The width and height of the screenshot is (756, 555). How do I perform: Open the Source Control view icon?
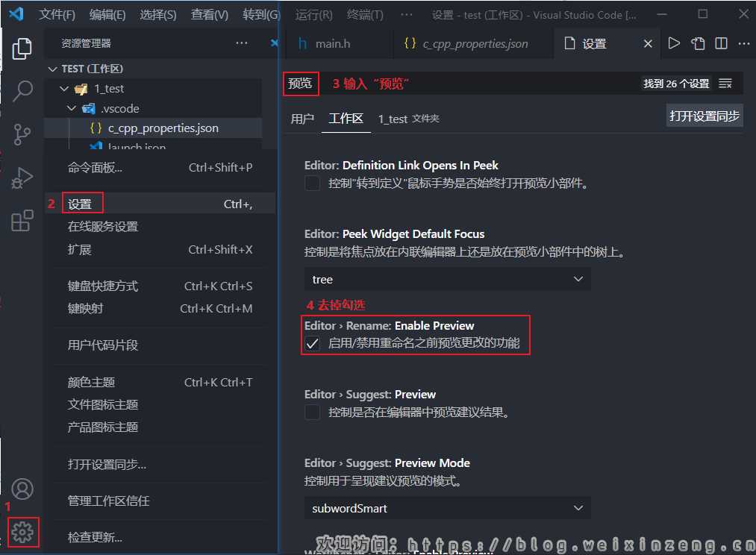tap(22, 134)
